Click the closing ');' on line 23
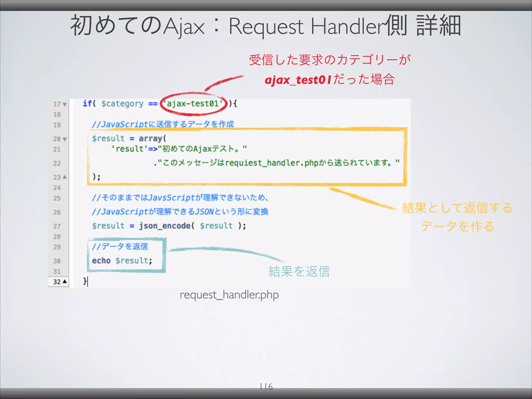532x399 pixels. 96,177
